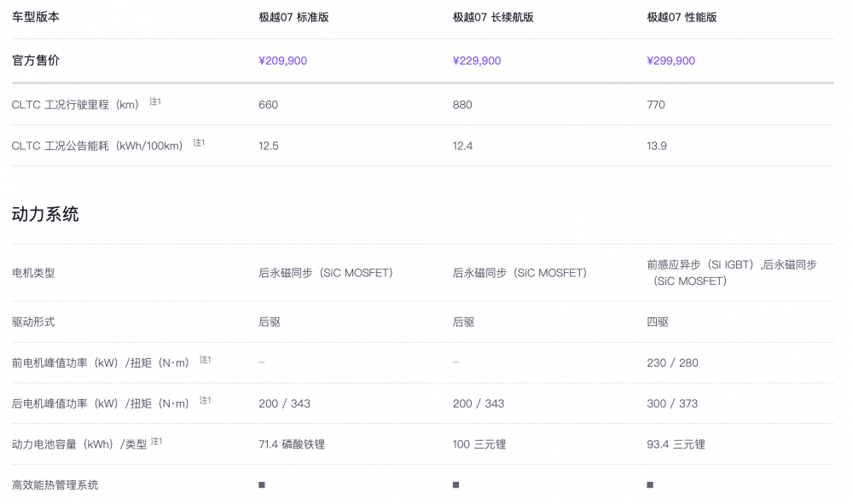Click the thermal management square for 性能版

coord(650,484)
